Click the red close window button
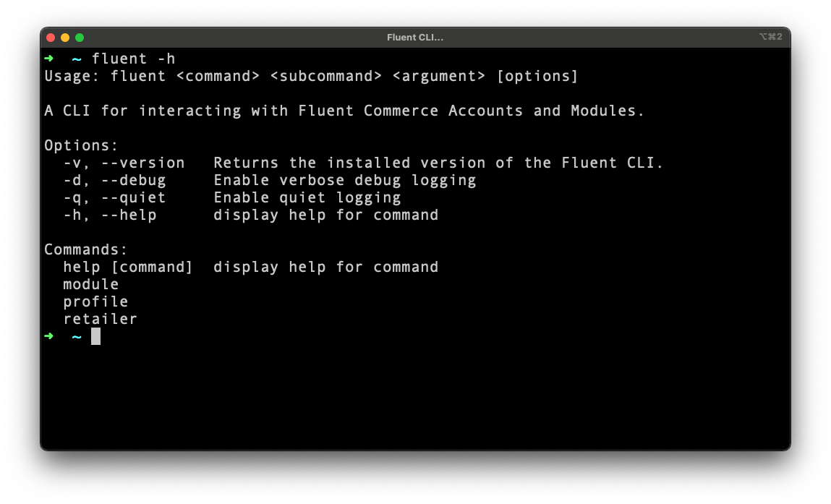The width and height of the screenshot is (831, 504). 51,38
